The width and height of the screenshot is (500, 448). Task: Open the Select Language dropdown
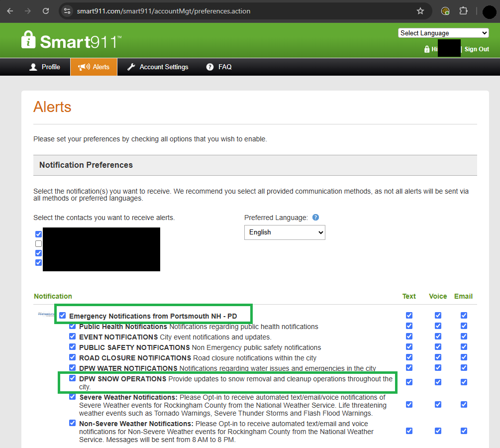[443, 33]
